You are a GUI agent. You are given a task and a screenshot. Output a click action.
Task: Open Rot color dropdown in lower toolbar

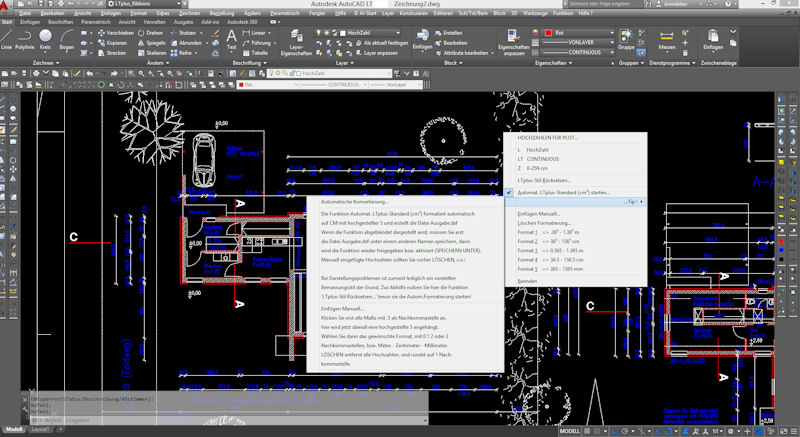tap(266, 85)
